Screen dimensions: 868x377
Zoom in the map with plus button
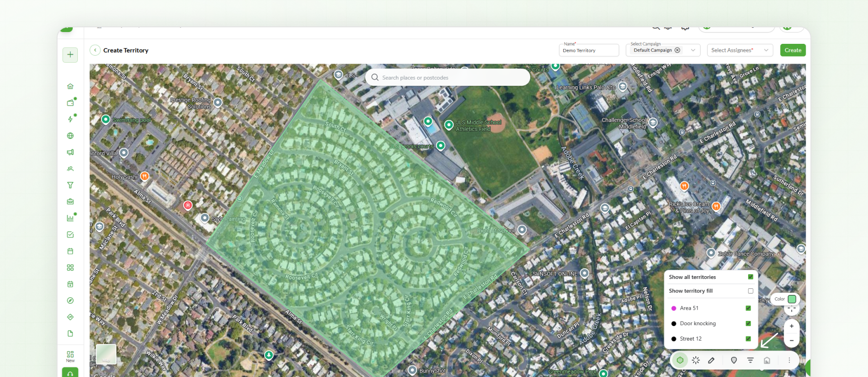(792, 326)
